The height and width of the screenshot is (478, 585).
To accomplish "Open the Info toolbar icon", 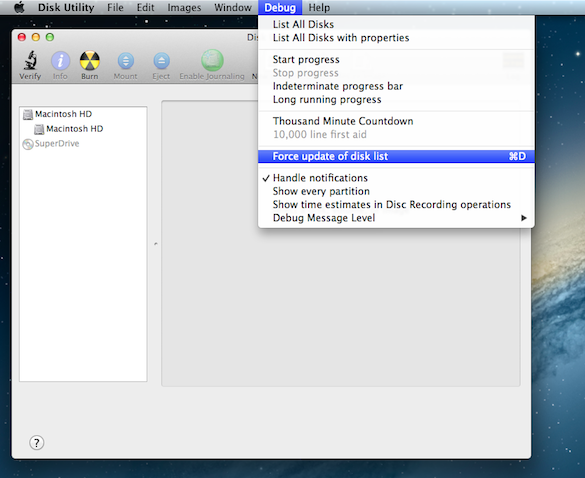I will [x=60, y=61].
